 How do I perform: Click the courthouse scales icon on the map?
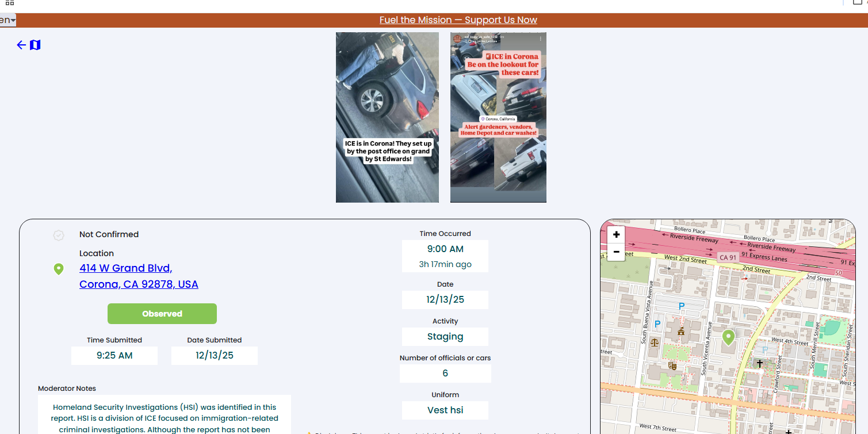coord(654,342)
